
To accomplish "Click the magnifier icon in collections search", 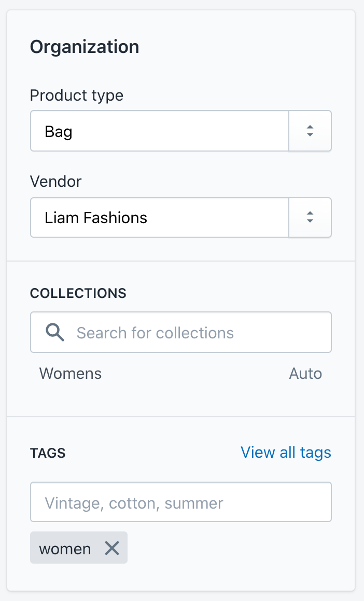I will tap(55, 332).
